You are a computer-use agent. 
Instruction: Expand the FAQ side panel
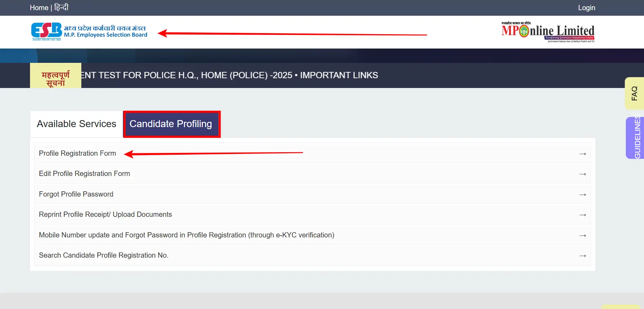634,93
